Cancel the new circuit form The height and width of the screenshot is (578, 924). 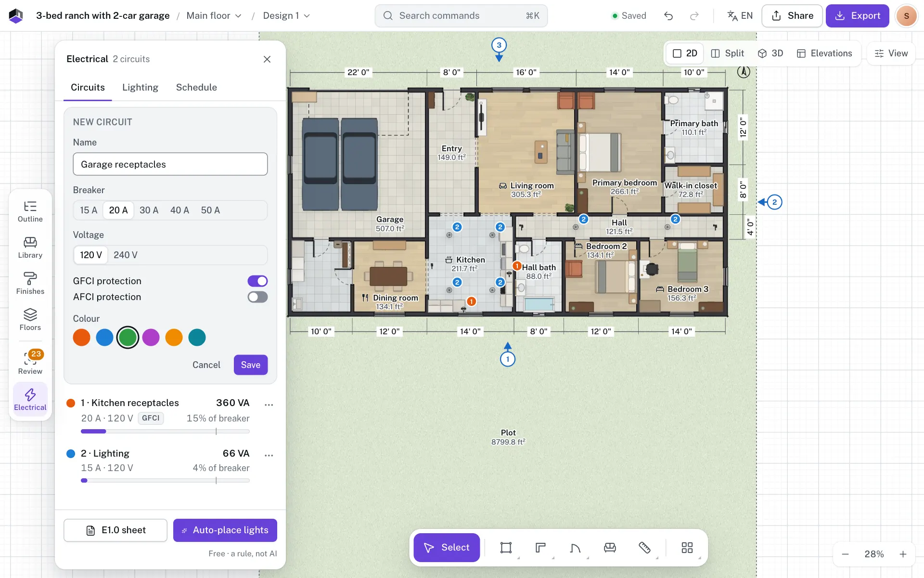coord(206,365)
